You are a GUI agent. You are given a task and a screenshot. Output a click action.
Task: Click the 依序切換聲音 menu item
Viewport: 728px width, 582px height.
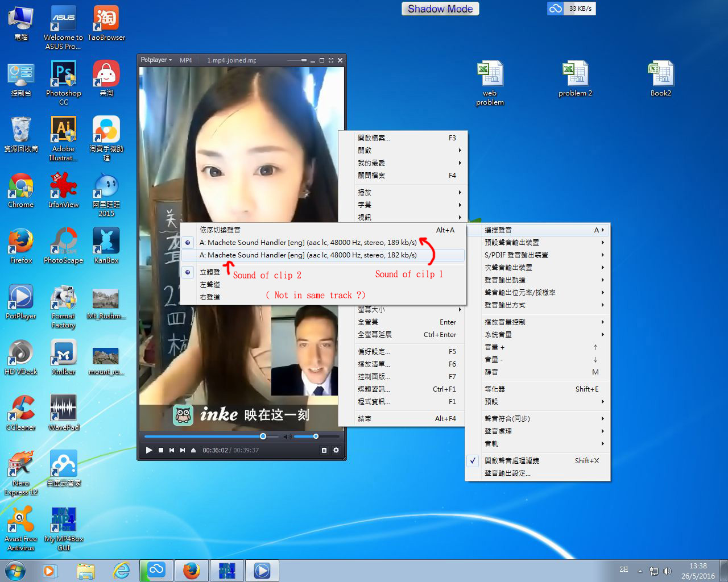click(322, 230)
